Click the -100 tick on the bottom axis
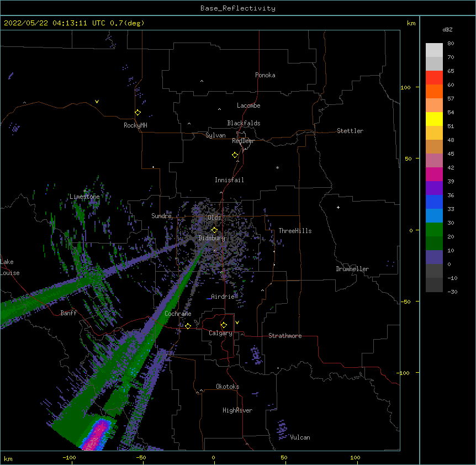The width and height of the screenshot is (476, 465). tap(69, 457)
